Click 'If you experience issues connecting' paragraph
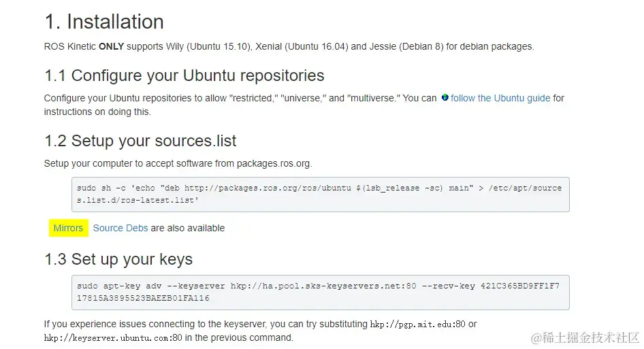Viewport: 644px width, 349px height. click(204, 325)
